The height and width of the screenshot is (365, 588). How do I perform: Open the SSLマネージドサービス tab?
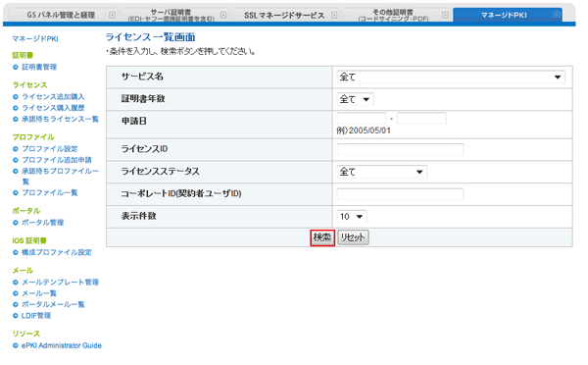285,15
